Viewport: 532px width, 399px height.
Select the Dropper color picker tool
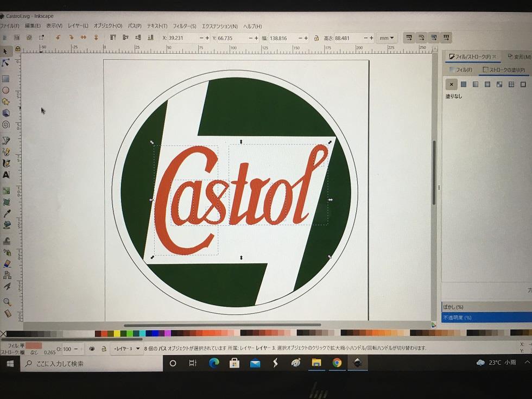click(7, 213)
